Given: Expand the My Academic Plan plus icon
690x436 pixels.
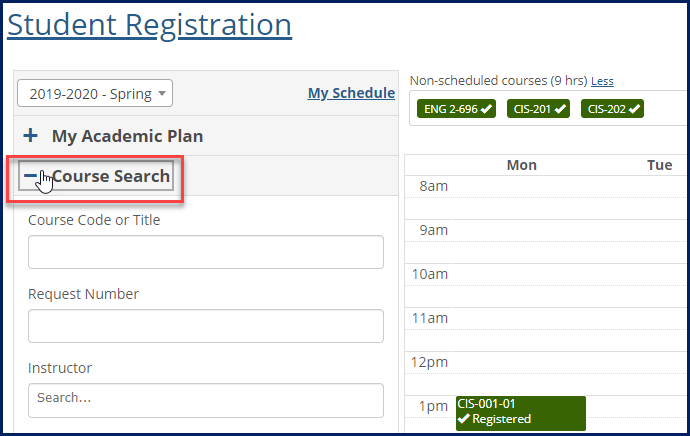Looking at the screenshot, I should pos(31,135).
